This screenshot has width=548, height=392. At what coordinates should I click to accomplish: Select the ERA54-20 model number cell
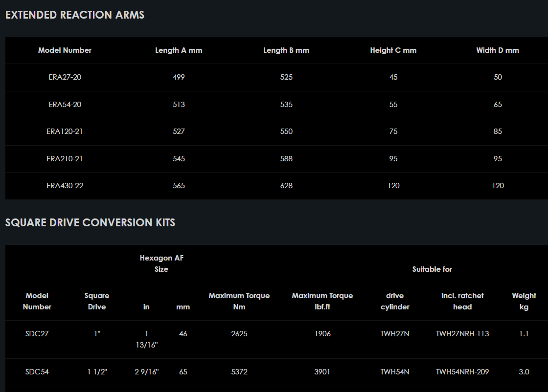pos(65,105)
